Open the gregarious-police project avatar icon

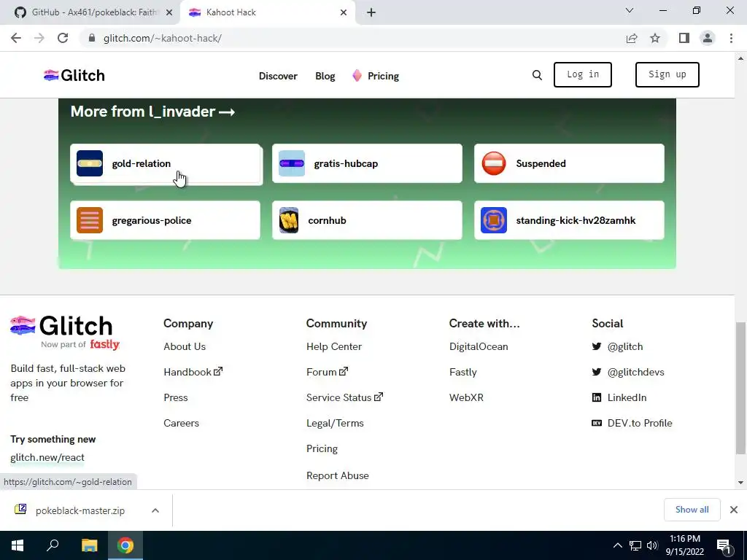click(90, 220)
